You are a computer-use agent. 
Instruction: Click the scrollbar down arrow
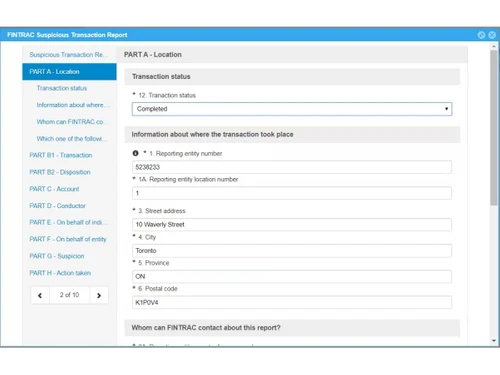[494, 341]
